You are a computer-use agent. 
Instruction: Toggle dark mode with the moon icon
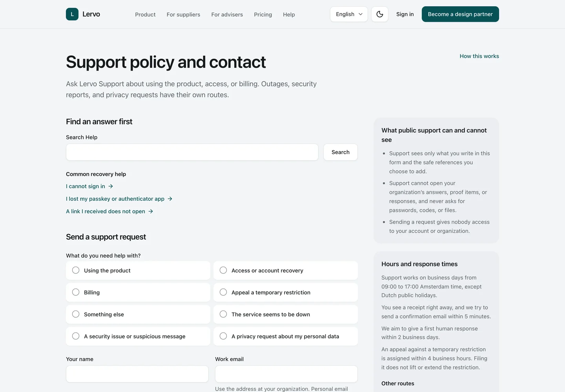[x=380, y=14]
